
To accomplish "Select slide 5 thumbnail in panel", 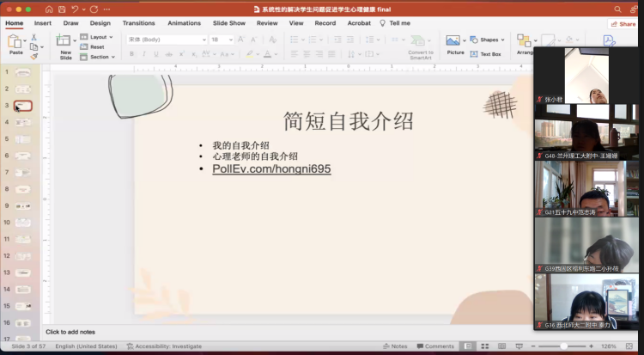I will (x=22, y=139).
